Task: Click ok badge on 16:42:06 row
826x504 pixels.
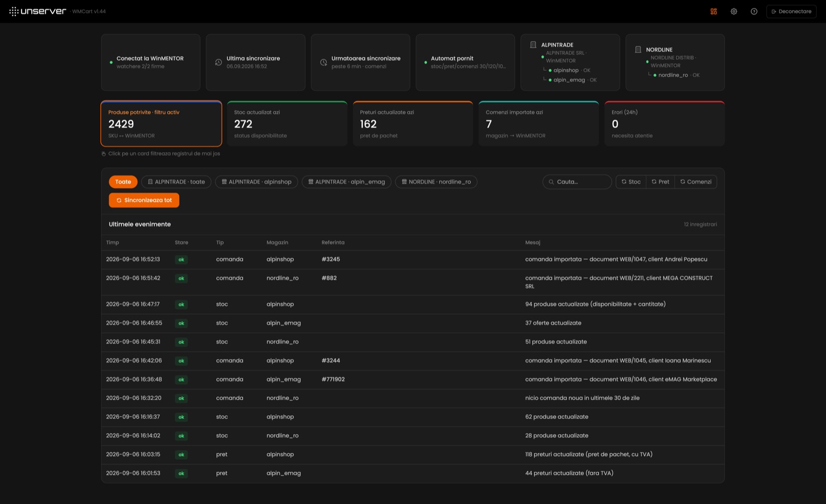Action: point(181,361)
